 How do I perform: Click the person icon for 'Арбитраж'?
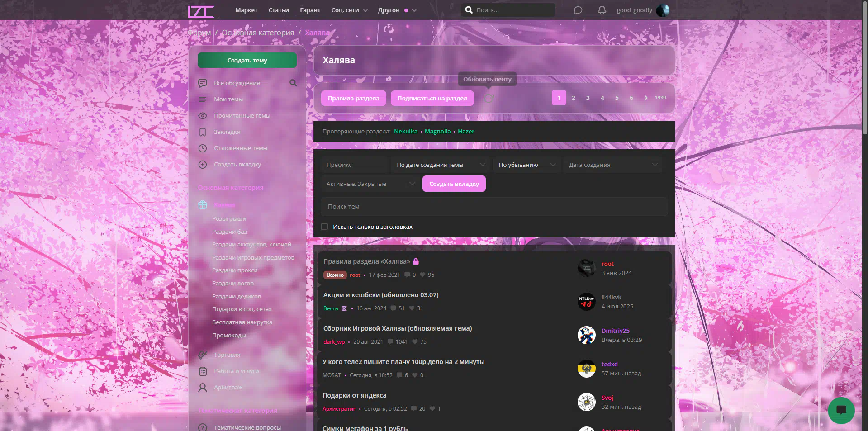coord(203,388)
